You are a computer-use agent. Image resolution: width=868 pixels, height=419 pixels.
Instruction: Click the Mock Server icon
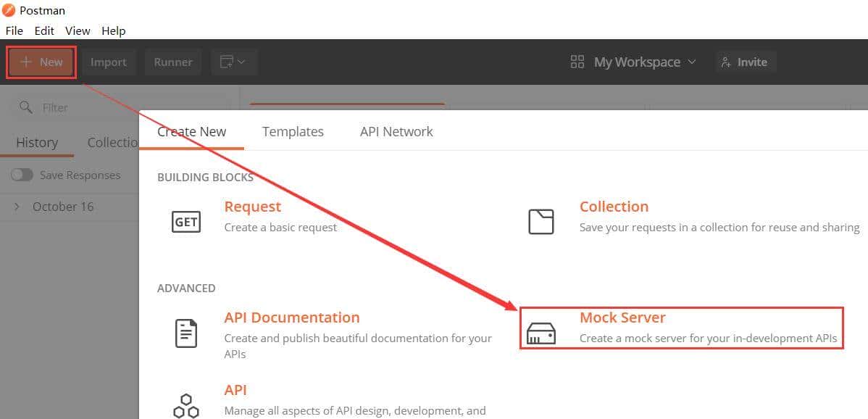coord(541,333)
